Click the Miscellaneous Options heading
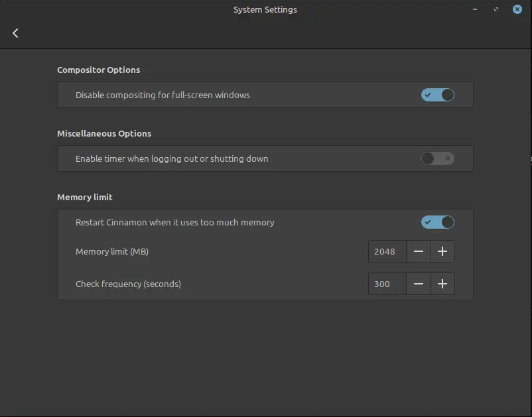The width and height of the screenshot is (532, 417). click(x=104, y=133)
